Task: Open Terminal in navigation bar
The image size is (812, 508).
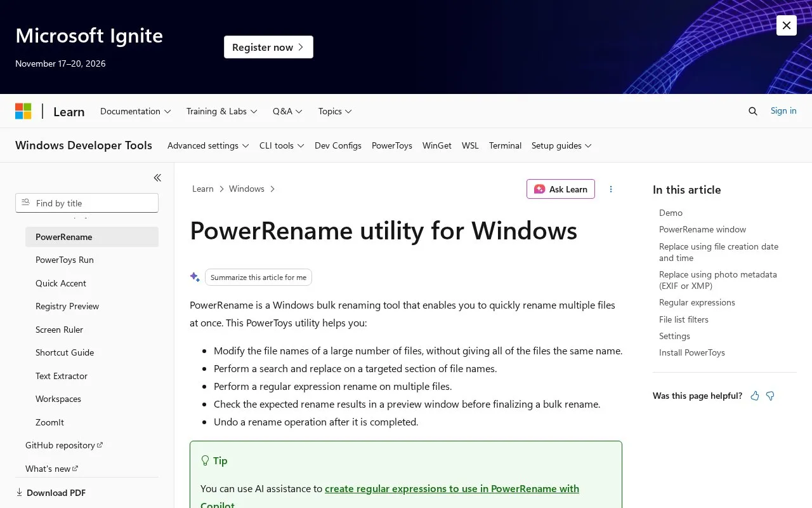Action: [x=505, y=145]
